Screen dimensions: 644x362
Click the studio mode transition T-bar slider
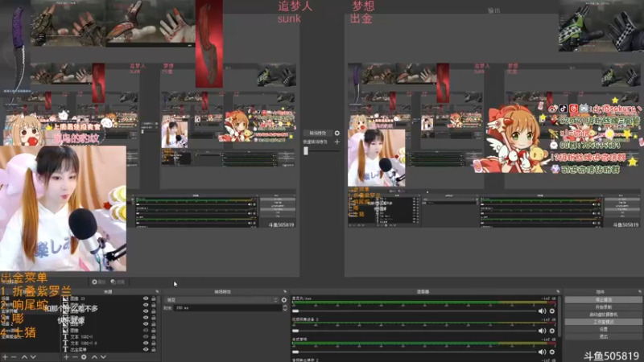point(322,150)
